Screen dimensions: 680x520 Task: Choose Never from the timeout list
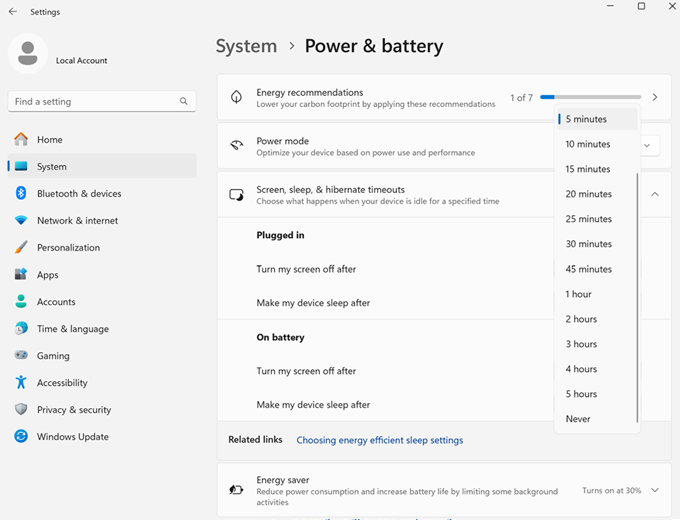597,419
